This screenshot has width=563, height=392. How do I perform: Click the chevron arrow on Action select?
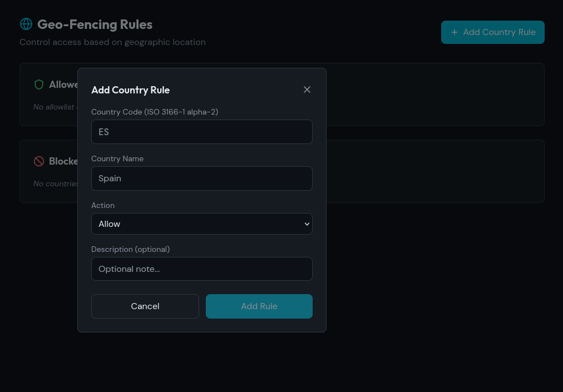point(307,224)
